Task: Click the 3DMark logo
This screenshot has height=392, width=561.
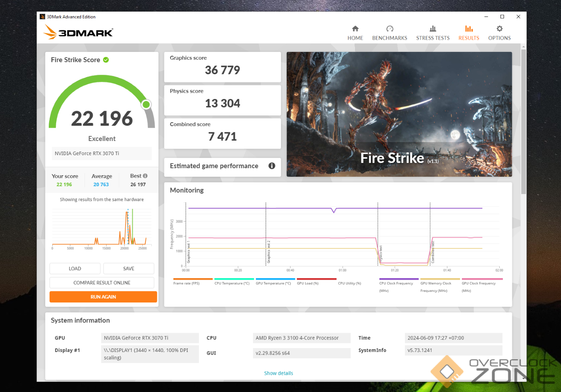Action: point(79,32)
